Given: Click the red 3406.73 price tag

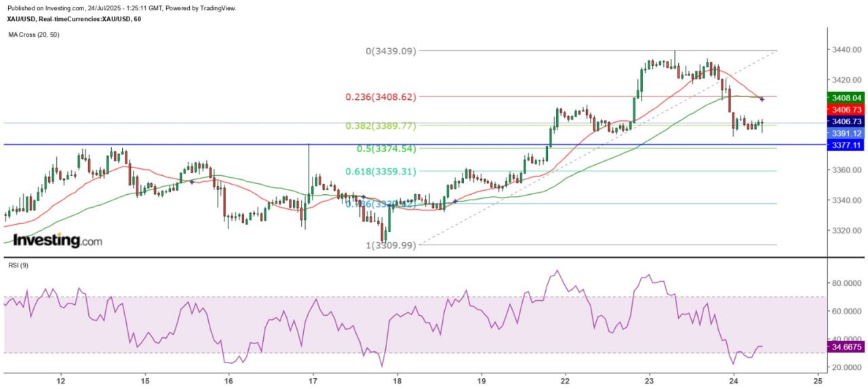Looking at the screenshot, I should (845, 109).
